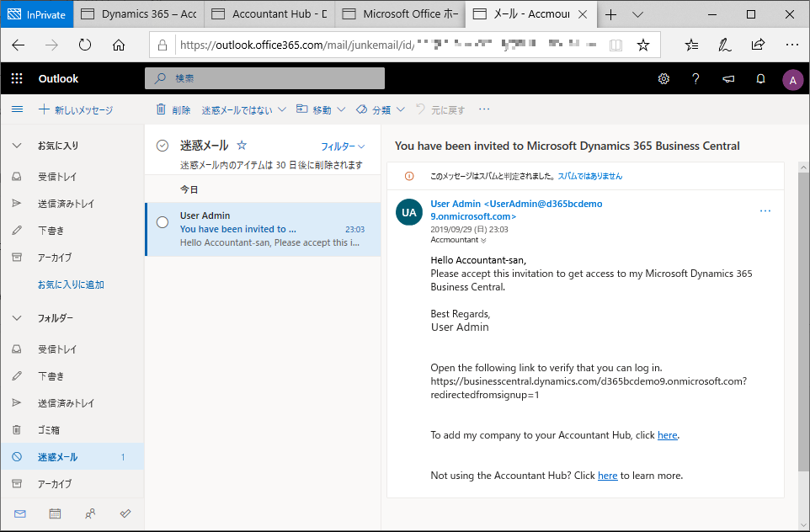Image resolution: width=810 pixels, height=532 pixels.
Task: Click 'here' to add company to Accountant Hub
Action: [667, 435]
